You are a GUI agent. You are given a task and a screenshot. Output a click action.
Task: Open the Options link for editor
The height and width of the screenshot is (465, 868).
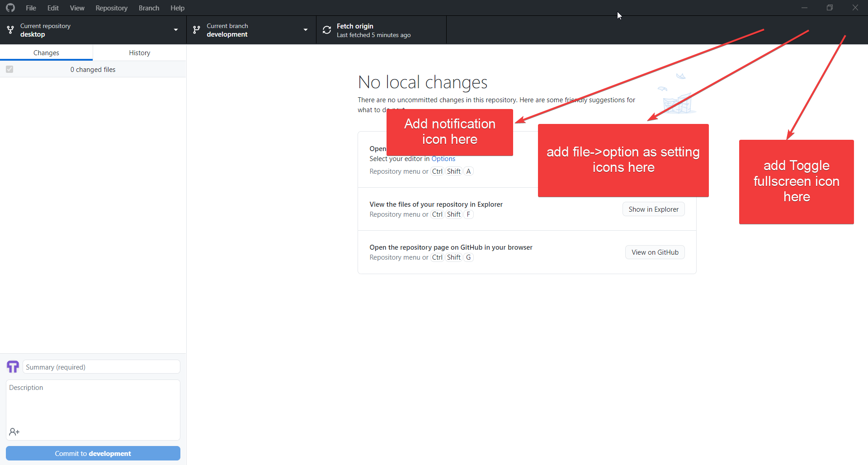pos(443,159)
